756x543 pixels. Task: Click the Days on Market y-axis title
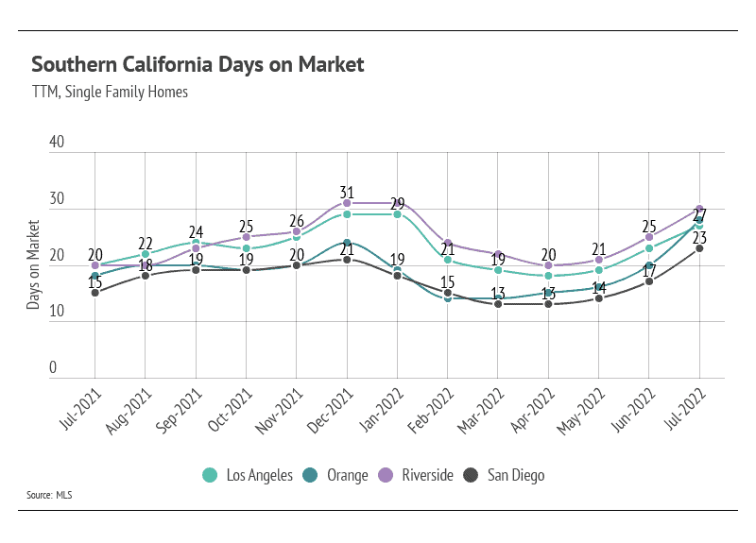click(x=33, y=264)
